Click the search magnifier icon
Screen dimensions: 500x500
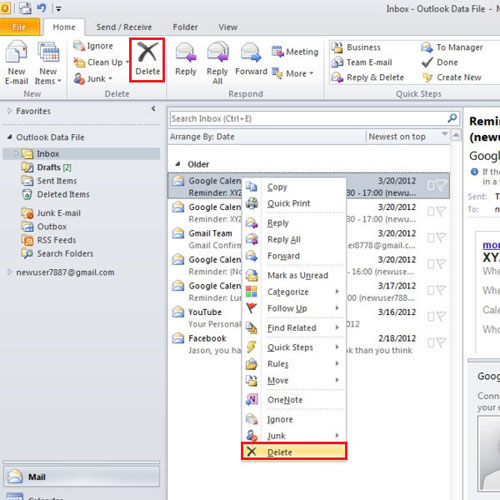tap(452, 118)
